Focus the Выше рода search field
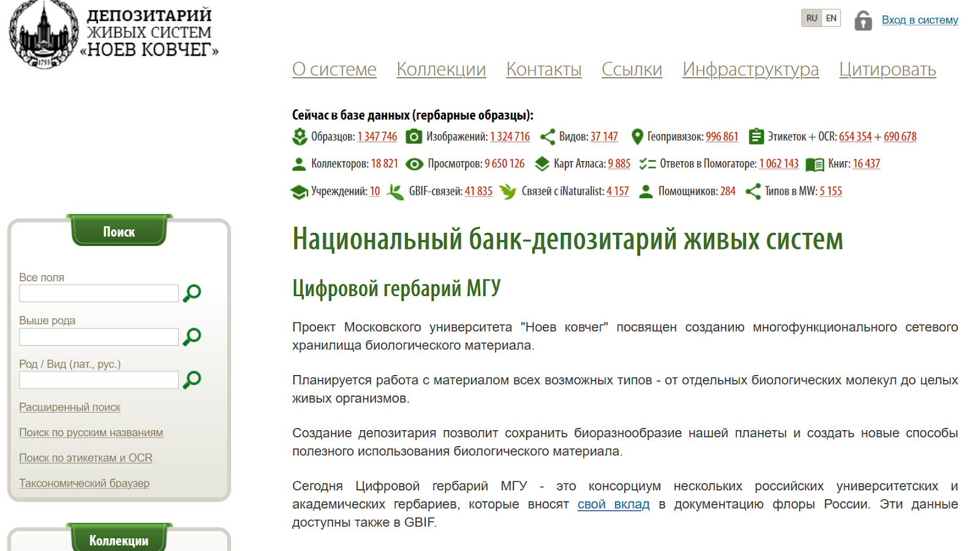980x551 pixels. 99,337
